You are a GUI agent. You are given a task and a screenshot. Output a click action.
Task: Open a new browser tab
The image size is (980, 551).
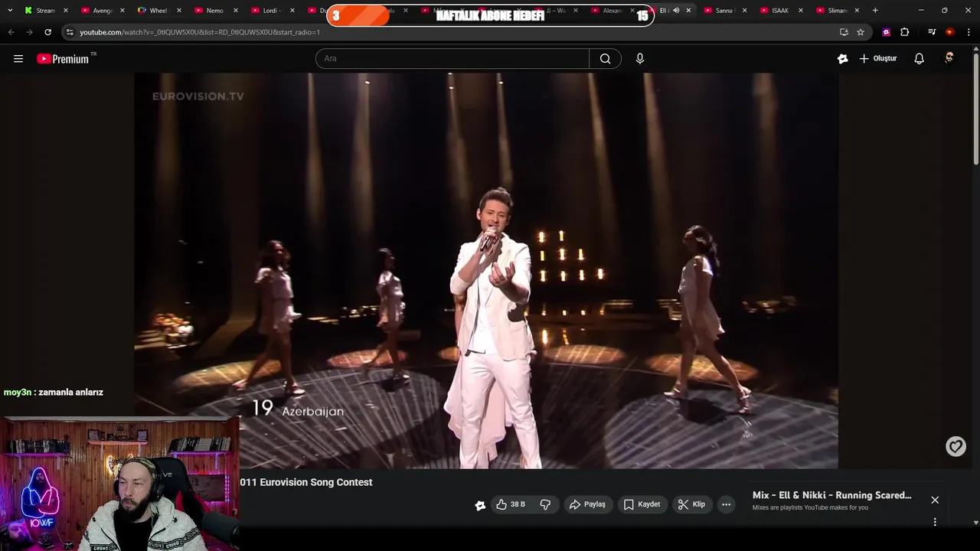[x=875, y=11]
